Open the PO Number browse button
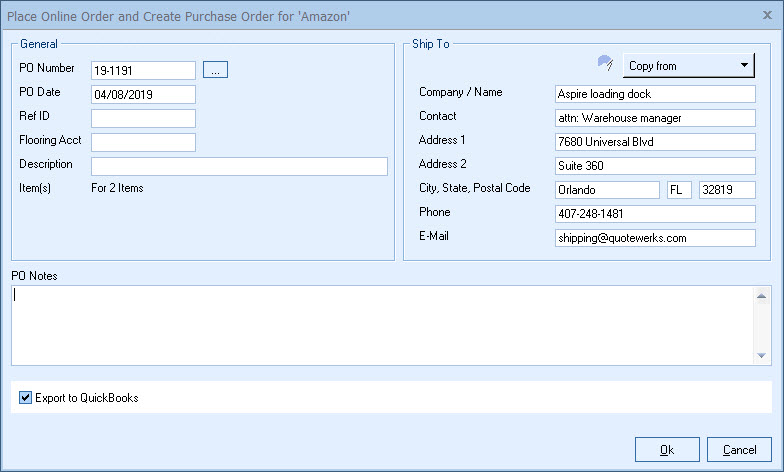Image resolution: width=784 pixels, height=472 pixels. (x=216, y=70)
